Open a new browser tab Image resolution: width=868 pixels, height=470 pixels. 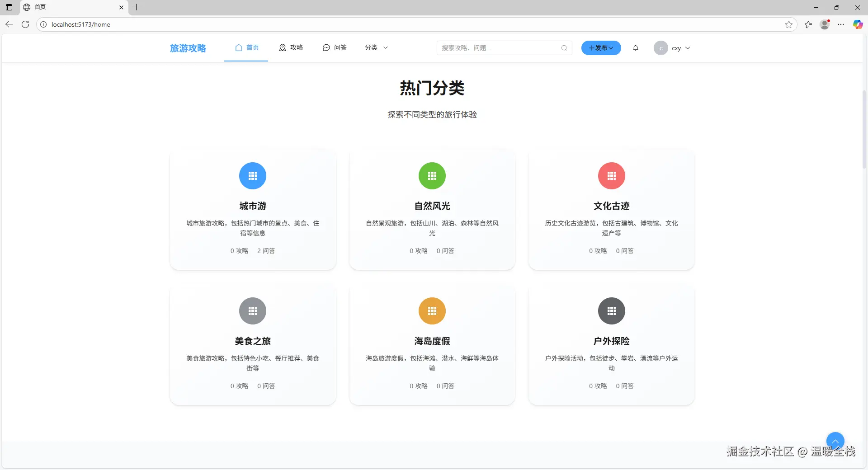pos(136,7)
